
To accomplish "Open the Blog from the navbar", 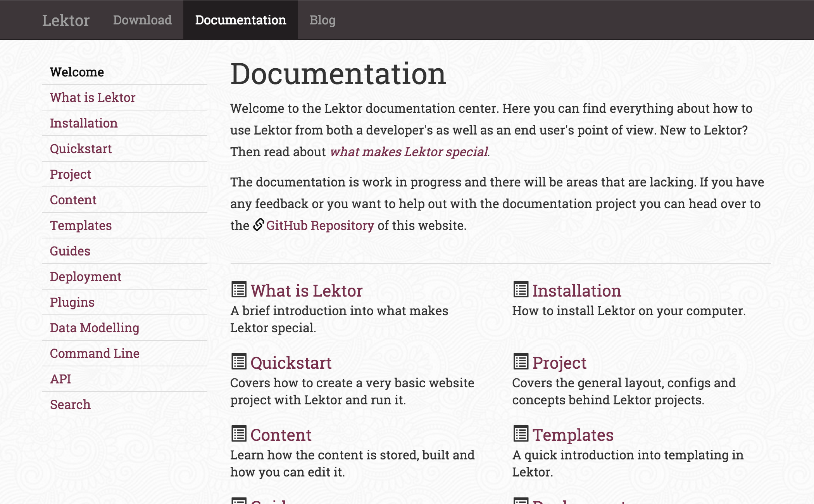I will [x=322, y=20].
